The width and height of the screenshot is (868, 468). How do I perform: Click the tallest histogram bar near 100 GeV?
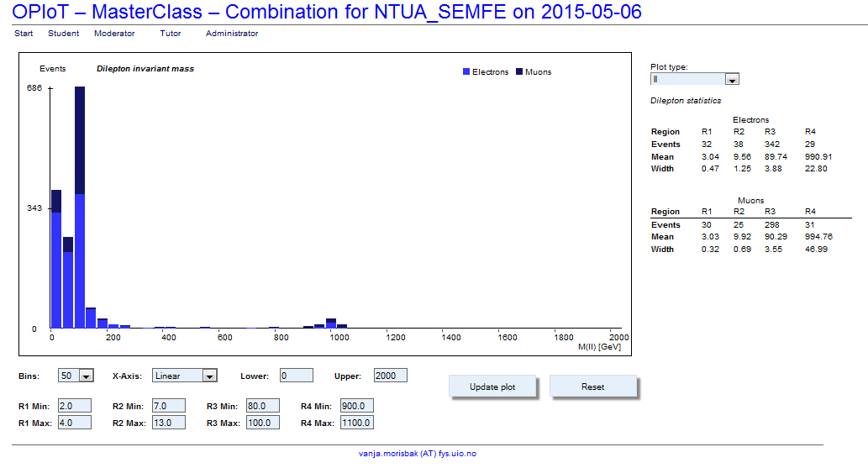coord(80,208)
